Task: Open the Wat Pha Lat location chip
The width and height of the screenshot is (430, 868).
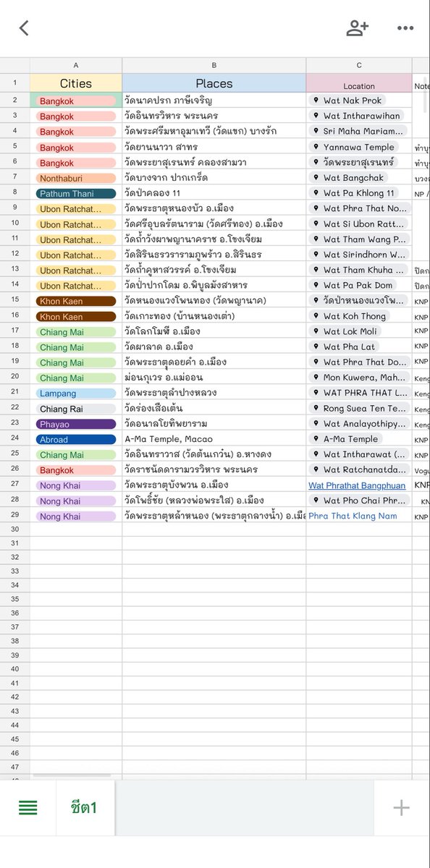Action: (345, 346)
